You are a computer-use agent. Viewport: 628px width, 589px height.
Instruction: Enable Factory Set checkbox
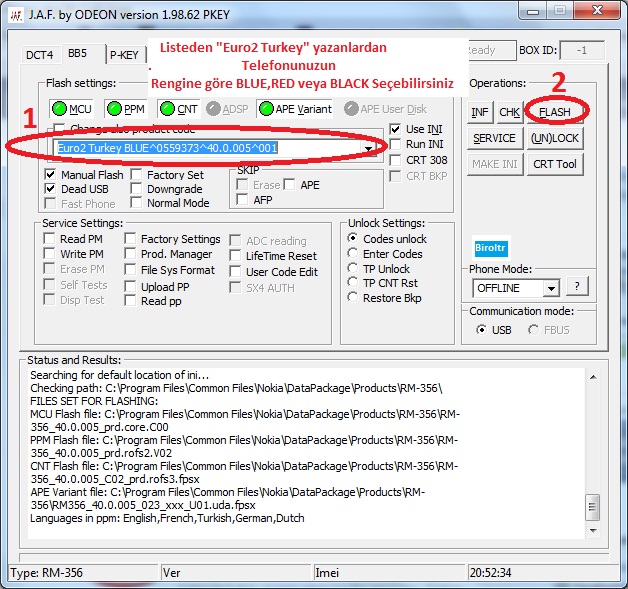[136, 175]
